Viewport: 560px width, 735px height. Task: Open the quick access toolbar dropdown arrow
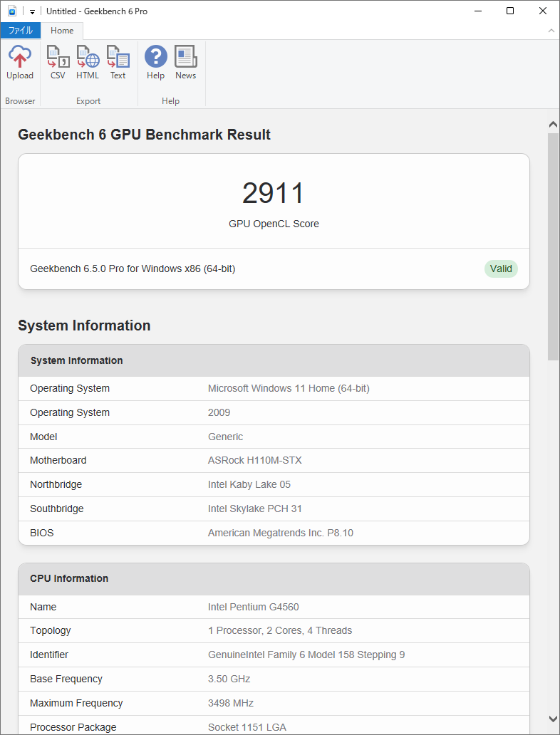pyautogui.click(x=32, y=11)
